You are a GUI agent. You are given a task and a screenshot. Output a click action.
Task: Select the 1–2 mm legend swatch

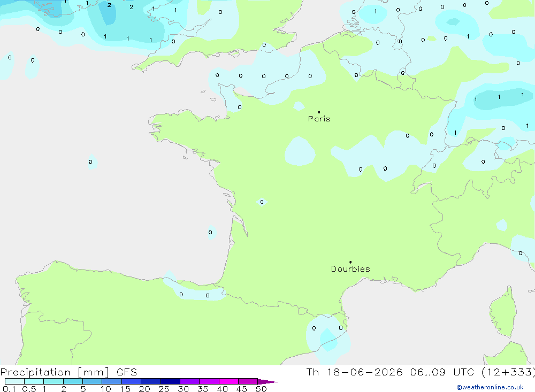pos(53,381)
